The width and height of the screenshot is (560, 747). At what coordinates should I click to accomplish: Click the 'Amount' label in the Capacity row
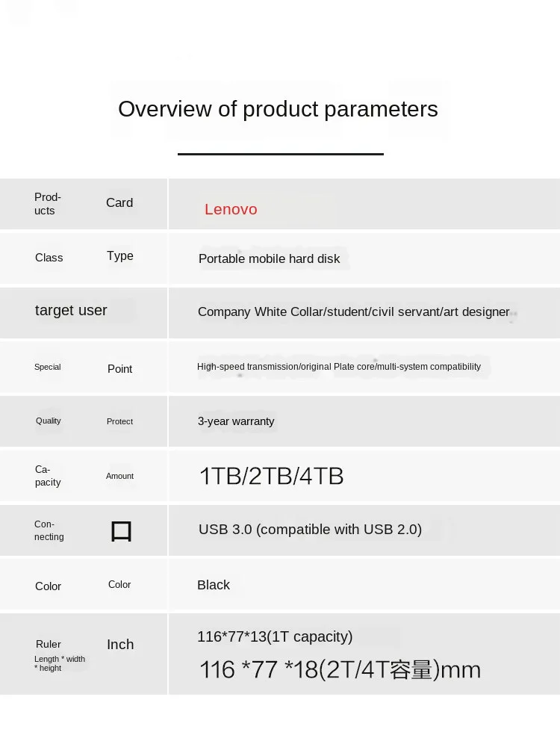click(119, 476)
